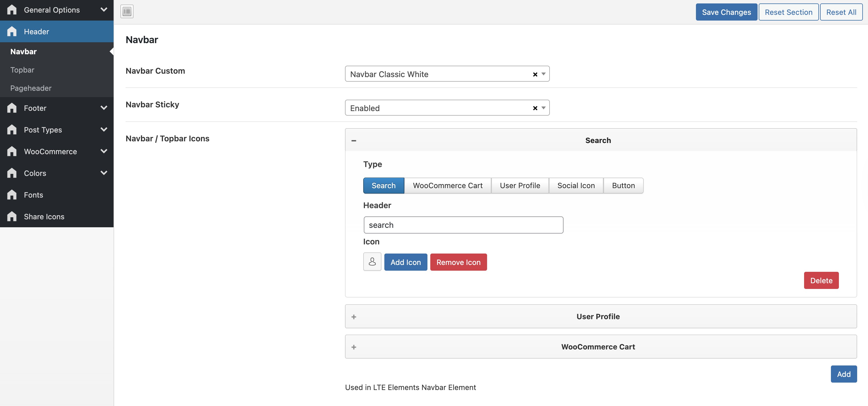Open the Navbar Sticky dropdown arrow

pos(543,108)
